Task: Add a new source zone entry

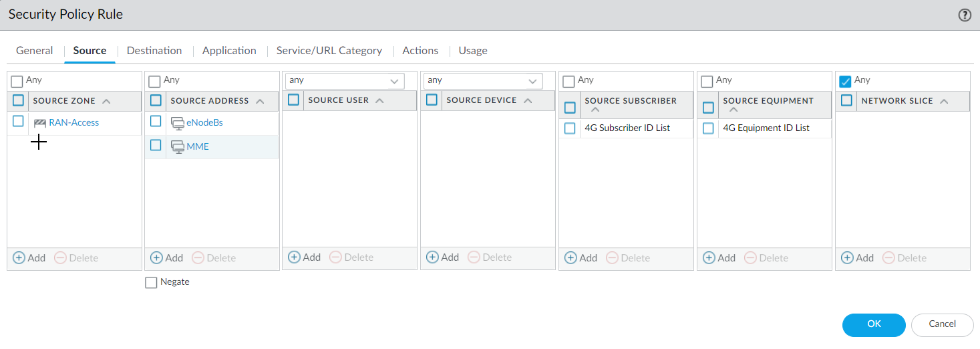Action: [x=29, y=258]
